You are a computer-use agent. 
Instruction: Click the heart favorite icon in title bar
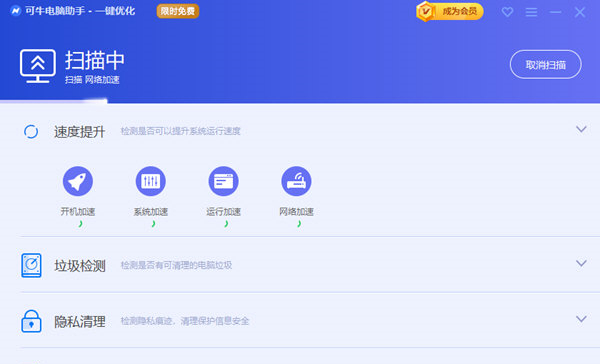(x=507, y=12)
